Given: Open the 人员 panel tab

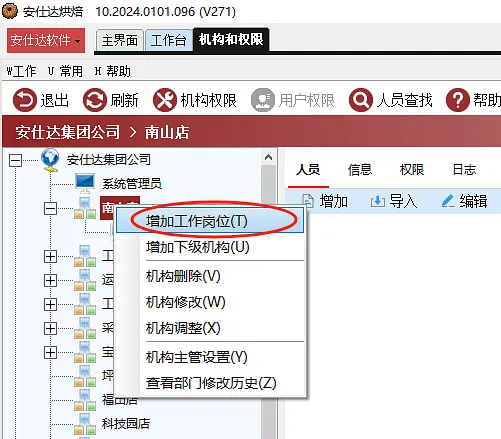Looking at the screenshot, I should coord(308,170).
